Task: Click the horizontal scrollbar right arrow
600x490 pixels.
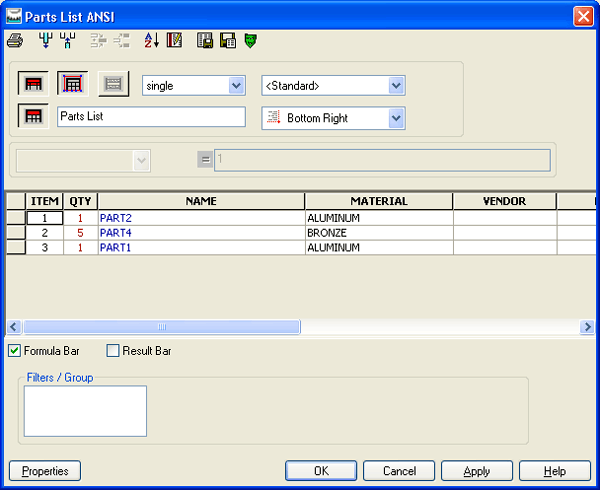Action: click(587, 327)
